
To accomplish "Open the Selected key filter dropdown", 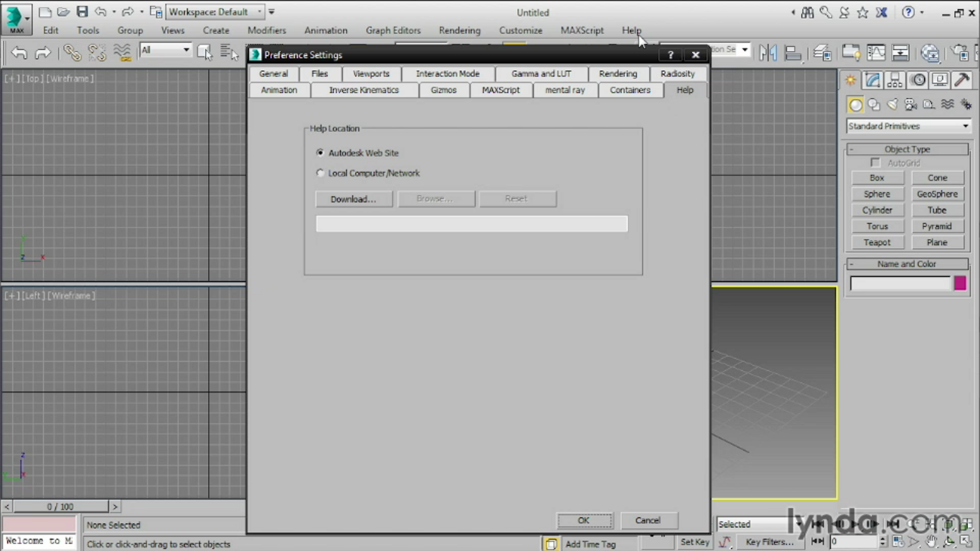I will pos(760,524).
